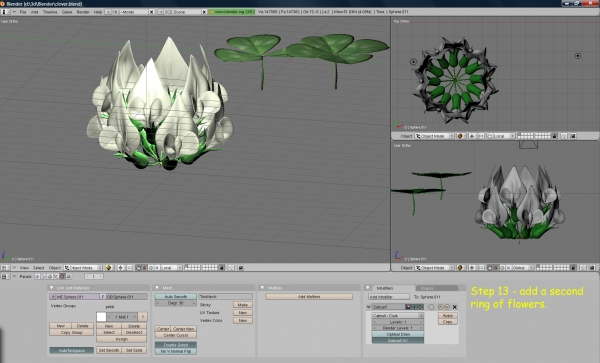Click translate manipulator triangle in main viewport header
Viewport: 600px width, 363px height.
(x=145, y=268)
